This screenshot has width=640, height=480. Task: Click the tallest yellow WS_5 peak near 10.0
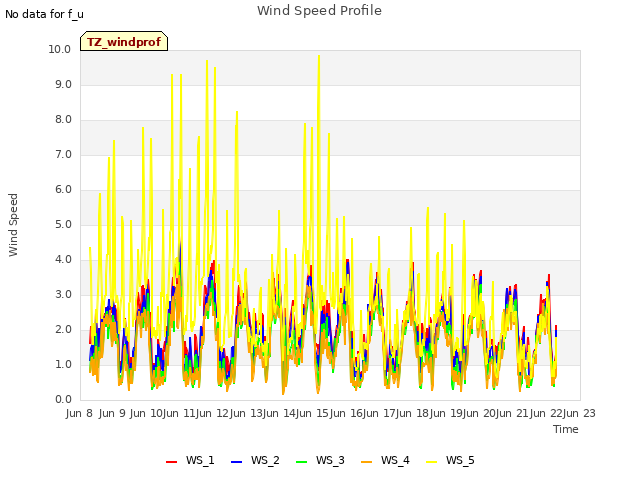pos(319,56)
